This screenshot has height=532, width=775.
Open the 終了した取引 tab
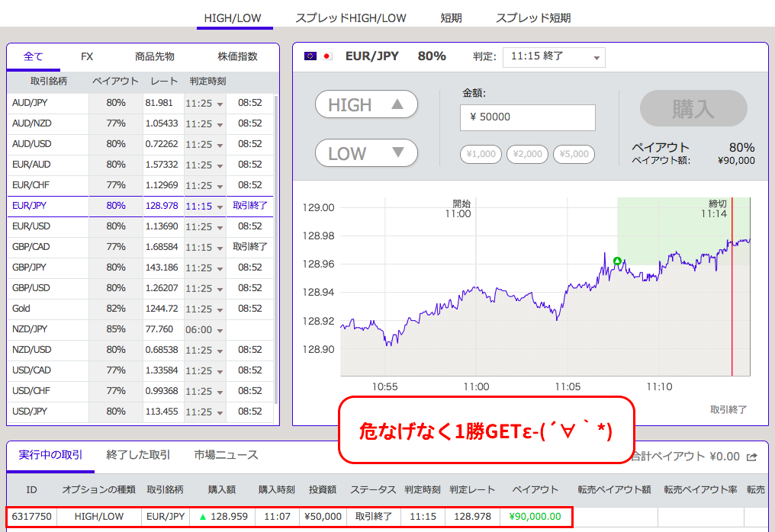coord(138,455)
